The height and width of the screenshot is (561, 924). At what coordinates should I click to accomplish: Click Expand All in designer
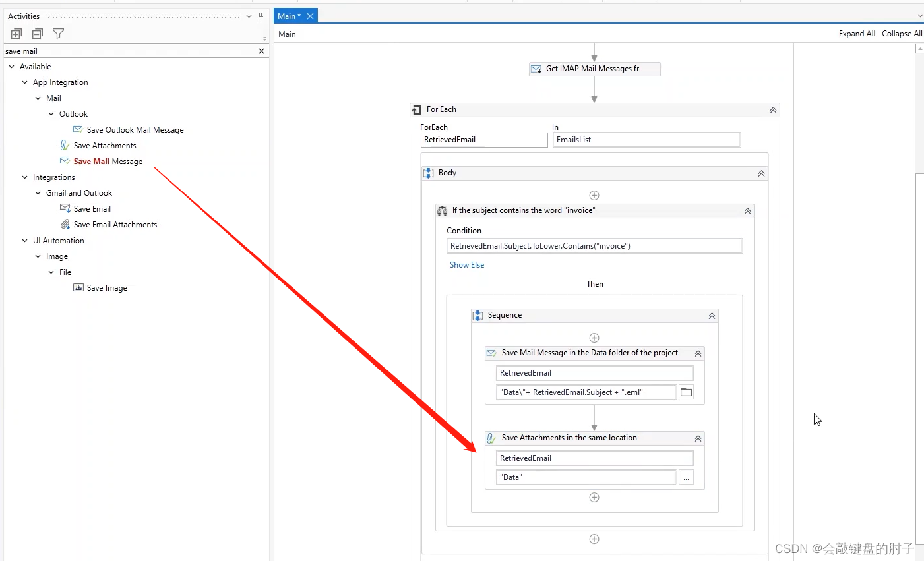857,34
